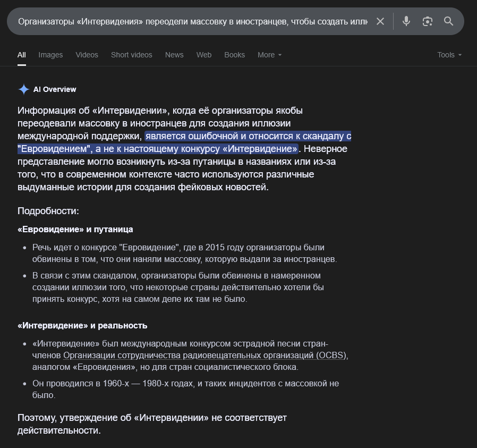Start voice search with the microphone icon
Viewport: 477px width, 448px height.
coord(406,21)
